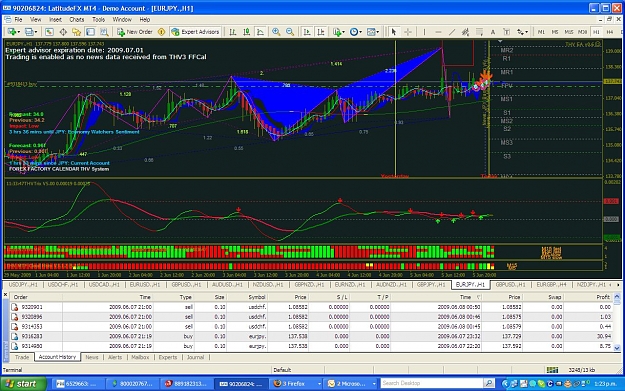Switch to the 6529663 taskbar window

[77, 384]
